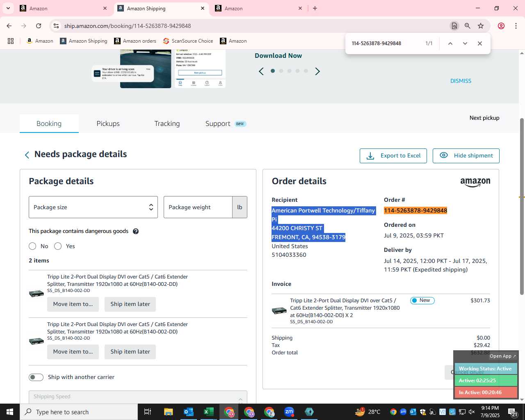Click Ship item later for first item
Screen dimensions: 525x420
pyautogui.click(x=130, y=304)
